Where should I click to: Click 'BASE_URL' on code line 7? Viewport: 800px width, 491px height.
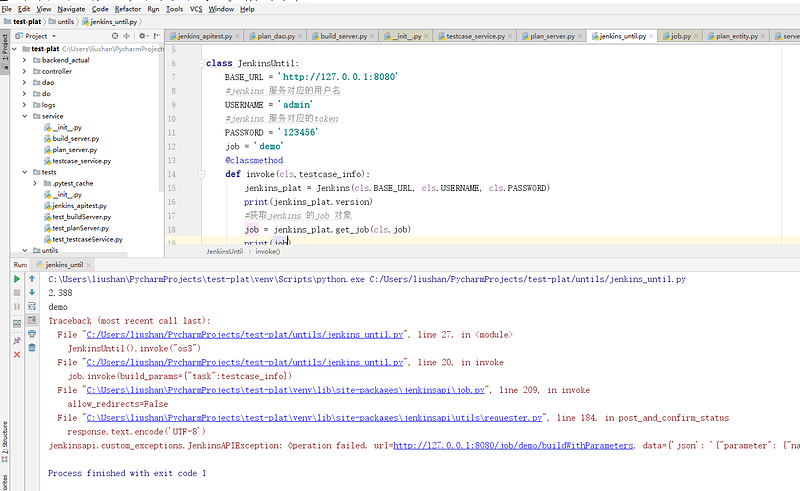(x=244, y=77)
